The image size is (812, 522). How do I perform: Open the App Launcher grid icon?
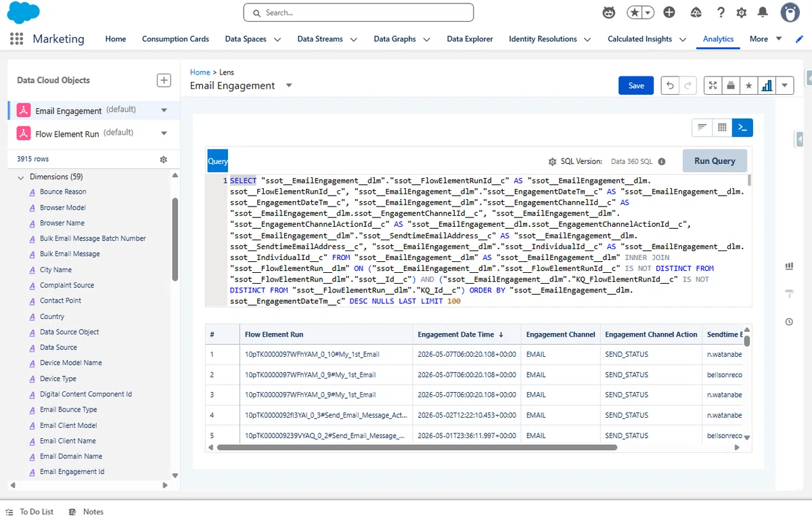coord(17,39)
